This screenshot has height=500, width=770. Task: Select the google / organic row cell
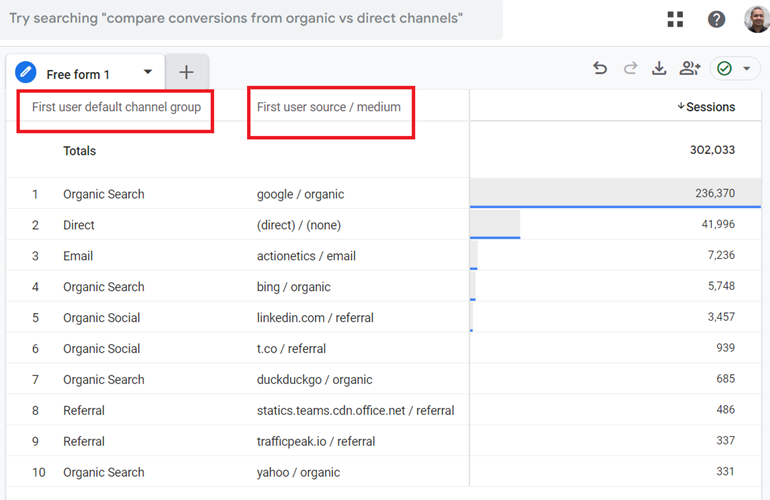[301, 194]
